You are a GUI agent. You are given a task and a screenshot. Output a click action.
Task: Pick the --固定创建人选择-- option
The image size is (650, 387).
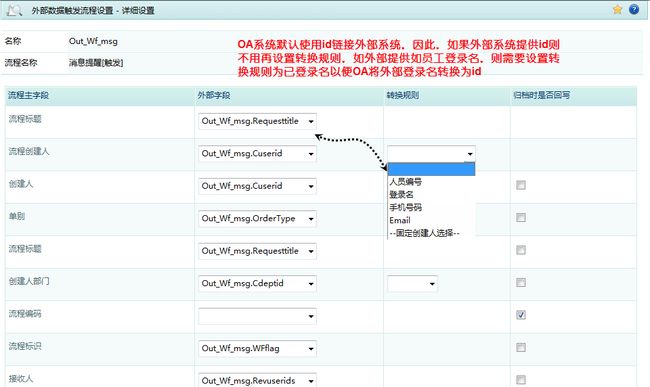click(431, 233)
